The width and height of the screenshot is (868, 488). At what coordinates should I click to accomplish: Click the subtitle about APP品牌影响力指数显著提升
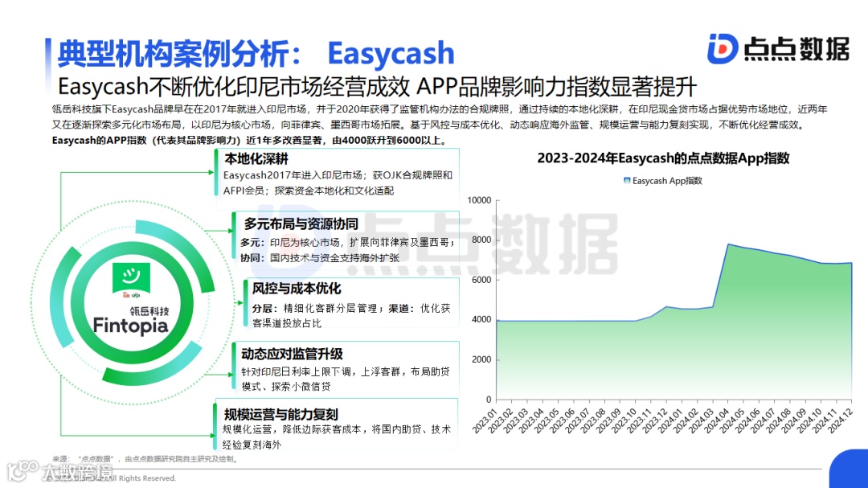tap(377, 87)
